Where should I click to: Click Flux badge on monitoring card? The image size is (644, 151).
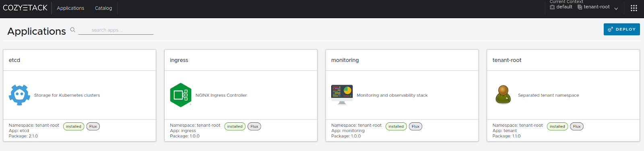[x=416, y=126]
